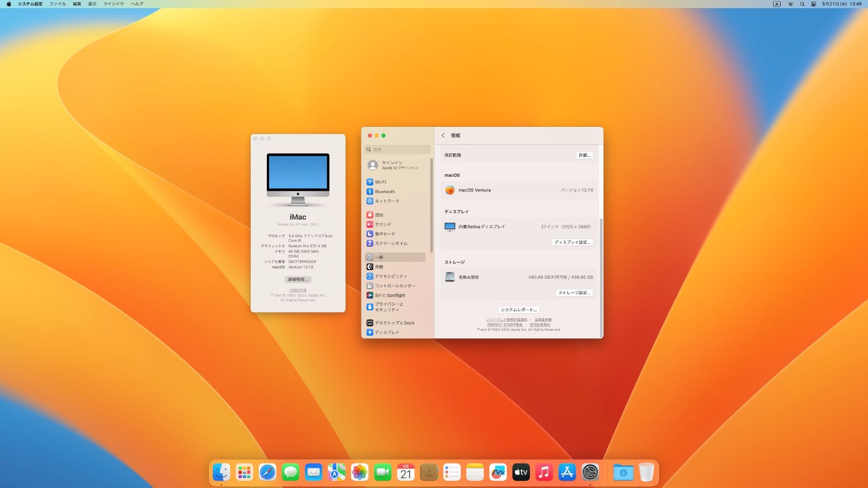Open Apple TV from the Dock
Image resolution: width=868 pixels, height=488 pixels.
click(521, 472)
